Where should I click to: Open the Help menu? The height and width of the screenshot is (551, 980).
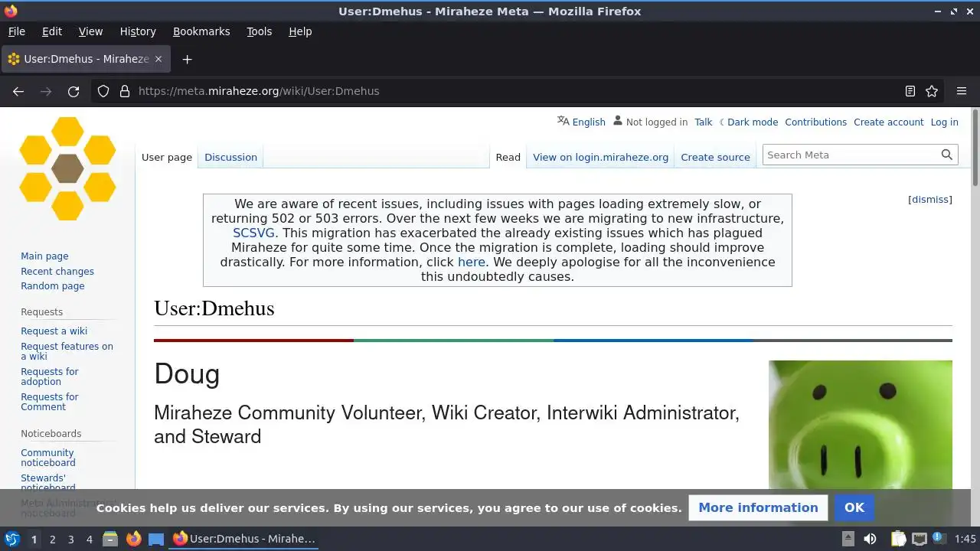point(300,31)
